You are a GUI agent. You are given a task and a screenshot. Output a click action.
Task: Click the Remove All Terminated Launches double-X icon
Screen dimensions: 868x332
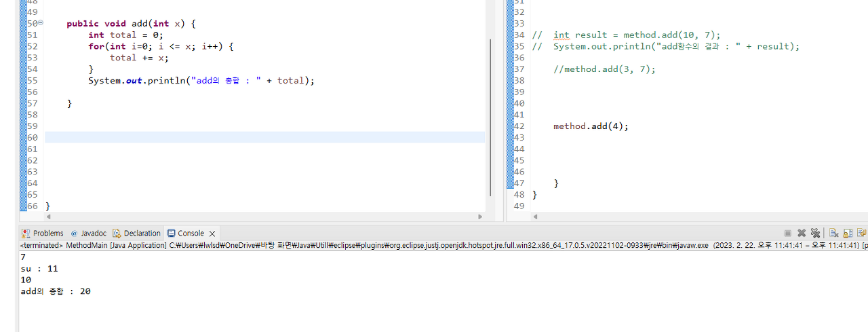pyautogui.click(x=815, y=233)
